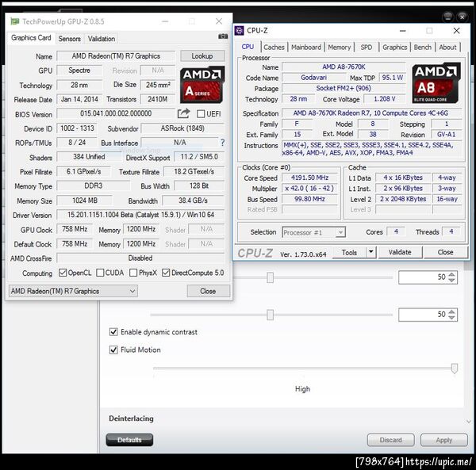Click the Deinterlacing section heading
The image size is (476, 470).
[x=131, y=418]
